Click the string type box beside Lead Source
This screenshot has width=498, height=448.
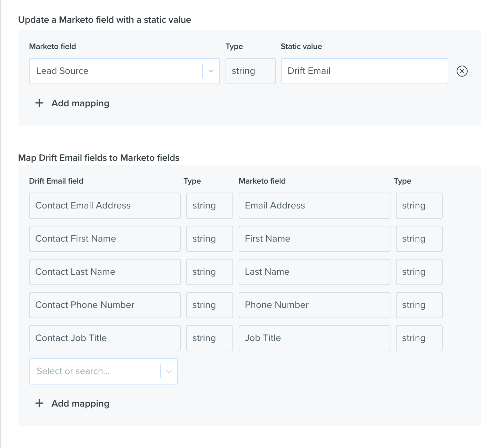[x=250, y=71]
